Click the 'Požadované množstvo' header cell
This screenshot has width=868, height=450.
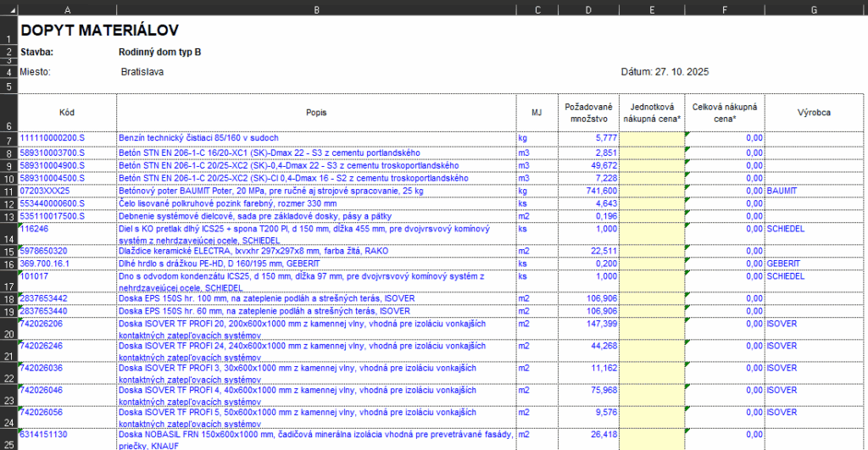coord(588,112)
